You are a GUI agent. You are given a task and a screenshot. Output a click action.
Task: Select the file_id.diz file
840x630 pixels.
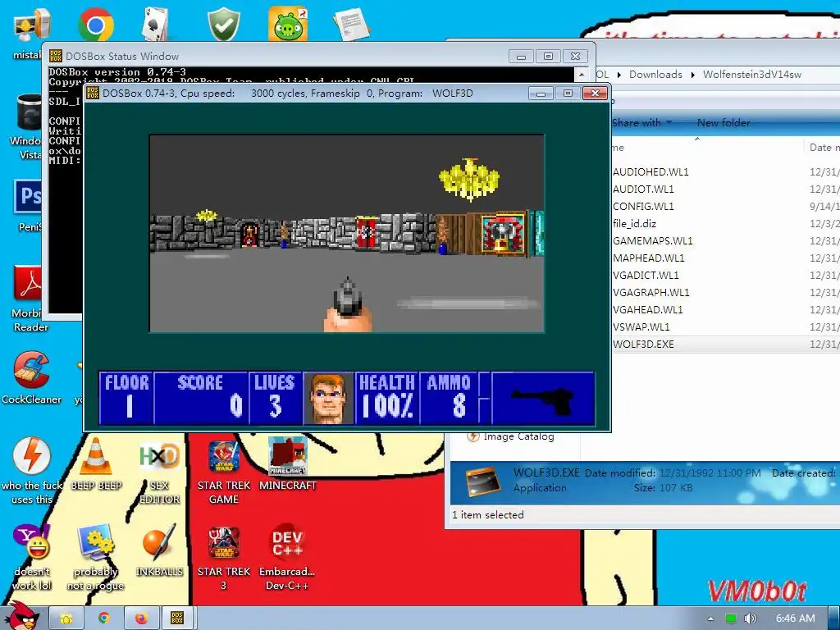[x=634, y=223]
